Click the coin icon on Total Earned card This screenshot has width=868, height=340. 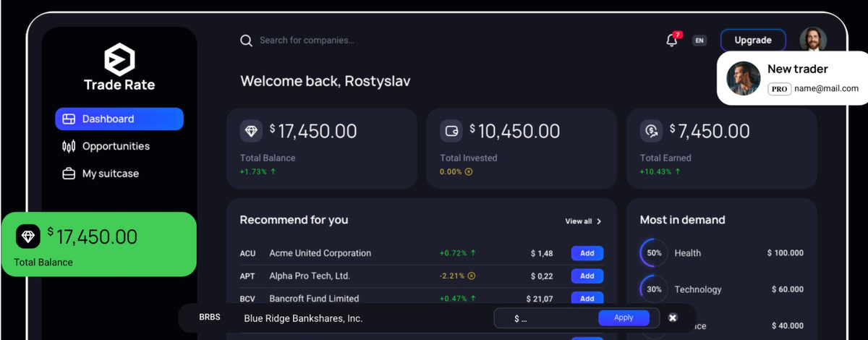pos(651,131)
